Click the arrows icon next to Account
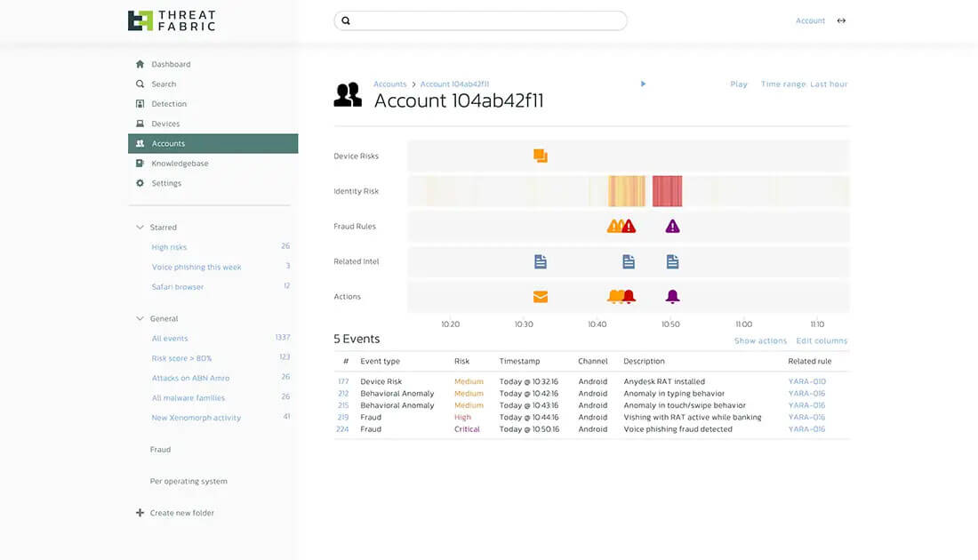Viewport: 978px width, 560px height. (x=841, y=20)
